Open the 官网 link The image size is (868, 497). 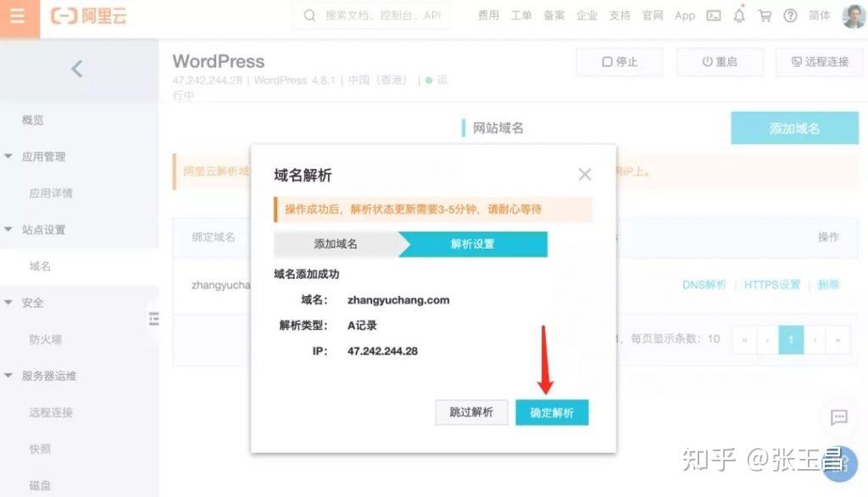click(653, 15)
